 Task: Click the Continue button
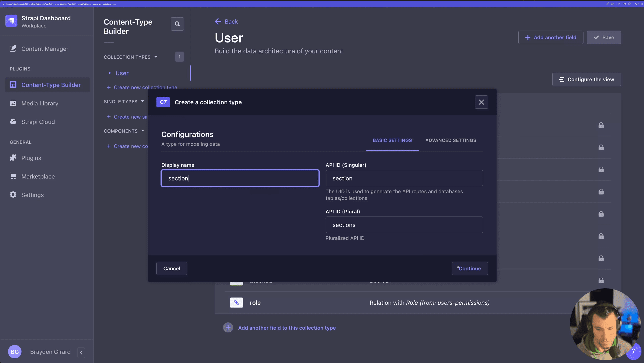click(470, 269)
